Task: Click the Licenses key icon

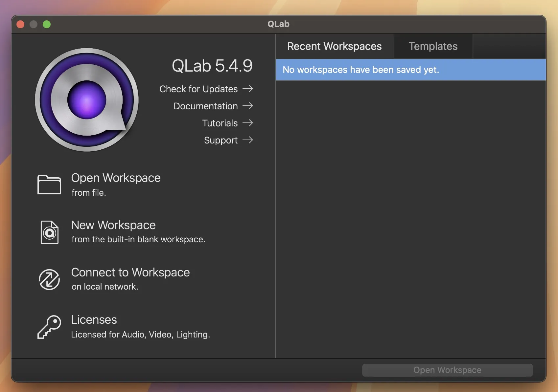Action: click(49, 327)
